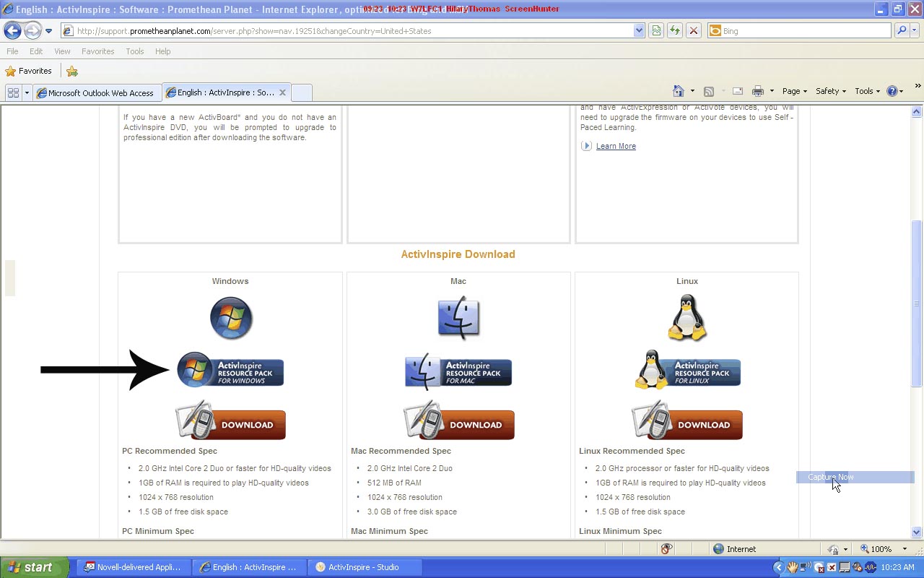Follow the Learn More link

coord(616,146)
